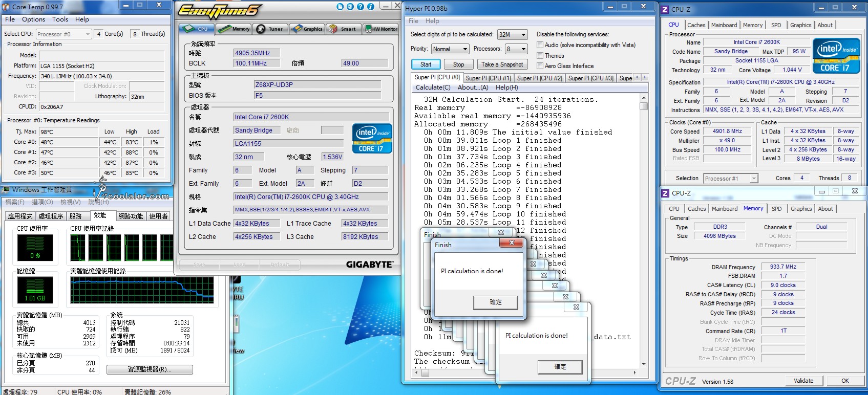Open the Options menu in Core Temp
The height and width of the screenshot is (395, 868).
click(34, 19)
